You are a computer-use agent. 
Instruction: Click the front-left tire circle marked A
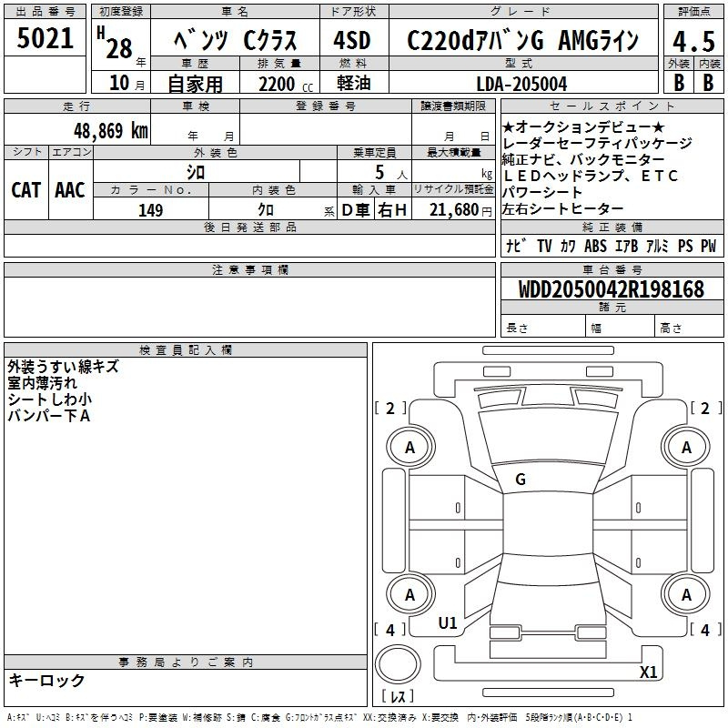pos(409,447)
